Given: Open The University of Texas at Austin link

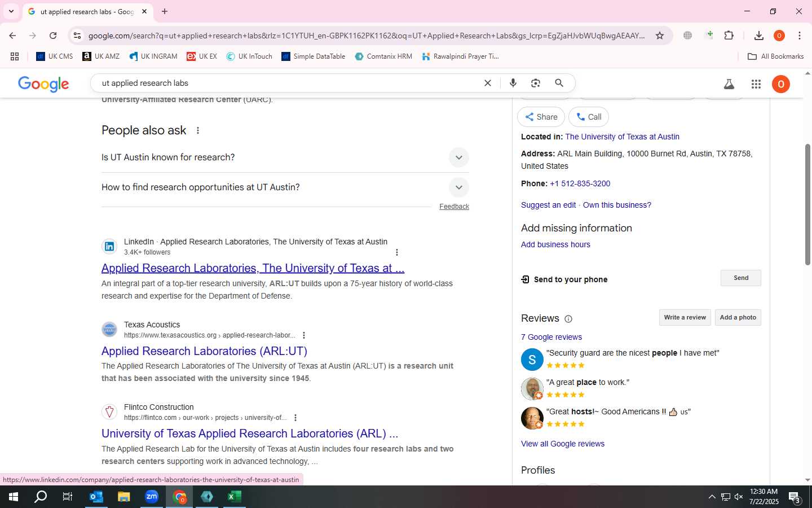Looking at the screenshot, I should coord(622,137).
